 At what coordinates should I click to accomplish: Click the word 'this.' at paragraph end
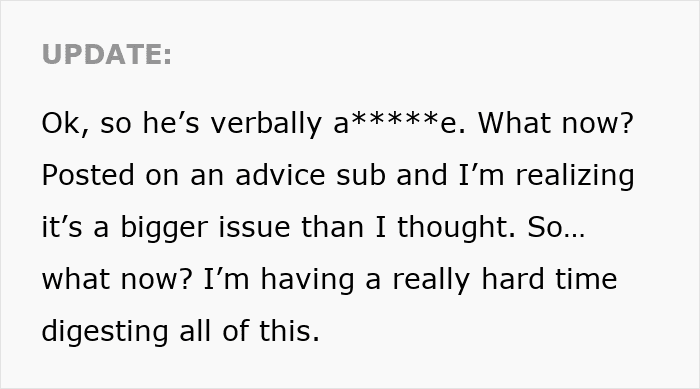pyautogui.click(x=289, y=331)
